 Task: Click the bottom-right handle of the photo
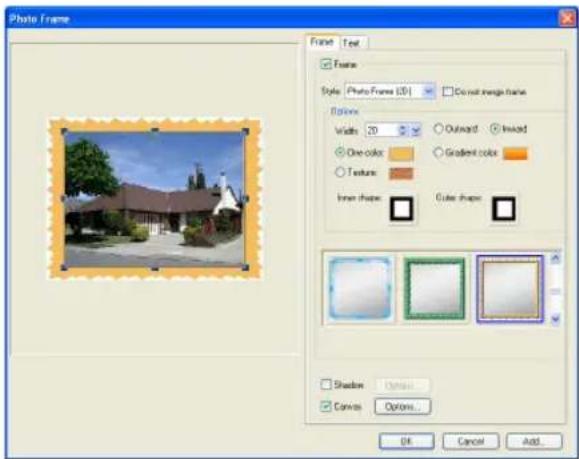point(245,267)
